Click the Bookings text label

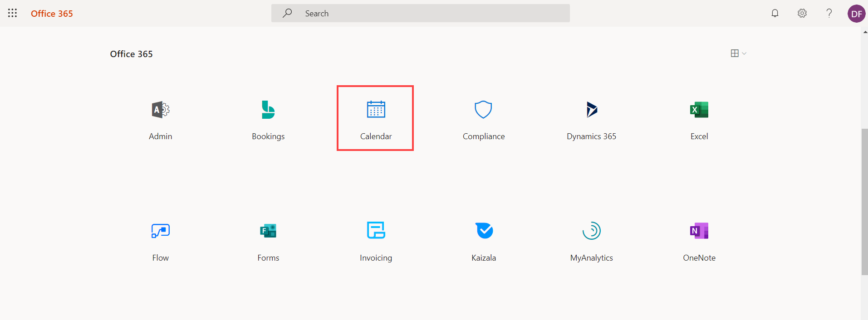click(268, 136)
